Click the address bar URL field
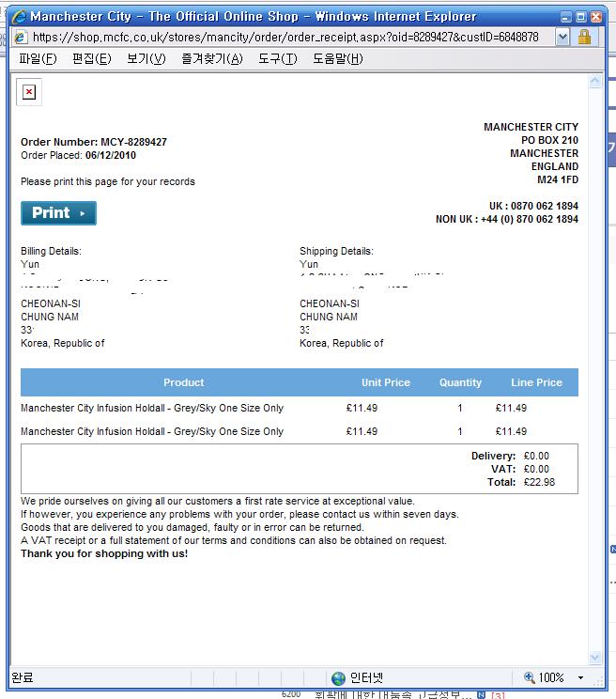This screenshot has width=616, height=699. pos(285,37)
